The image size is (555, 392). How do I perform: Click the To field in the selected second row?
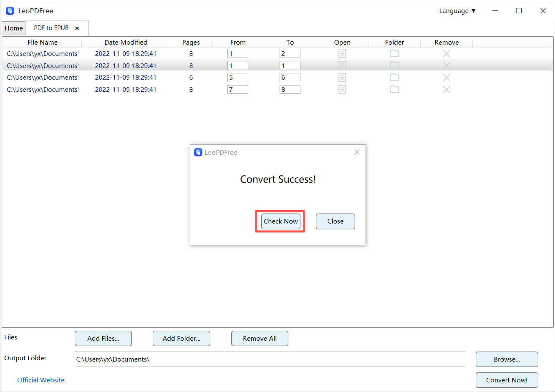(x=290, y=65)
